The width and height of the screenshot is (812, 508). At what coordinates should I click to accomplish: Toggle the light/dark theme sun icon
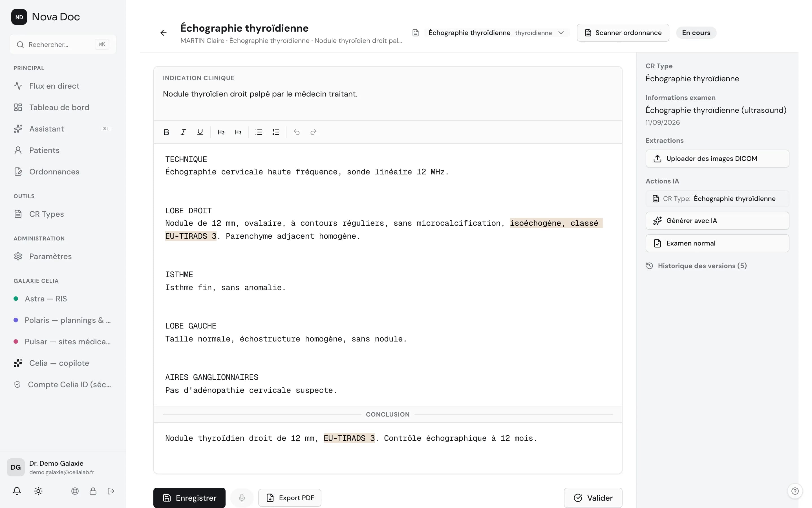pos(38,491)
